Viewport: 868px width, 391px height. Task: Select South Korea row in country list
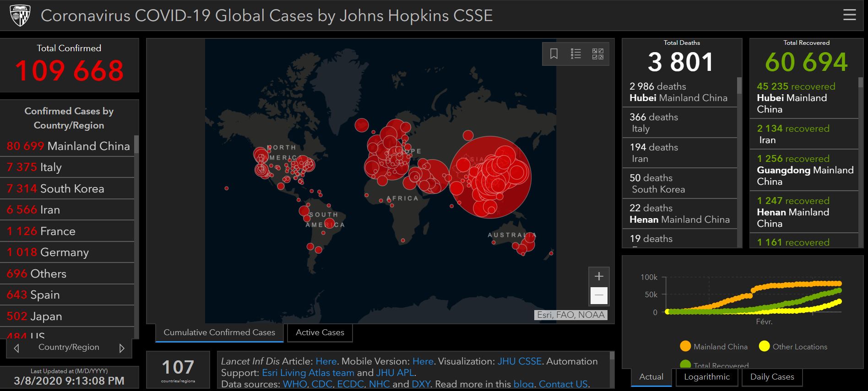click(67, 188)
